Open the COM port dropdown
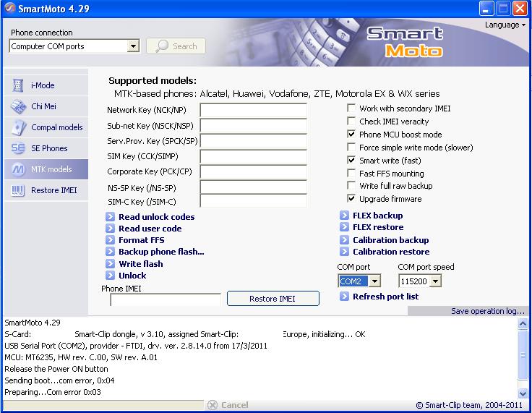Screen dimensions: 532x413 click(374, 281)
